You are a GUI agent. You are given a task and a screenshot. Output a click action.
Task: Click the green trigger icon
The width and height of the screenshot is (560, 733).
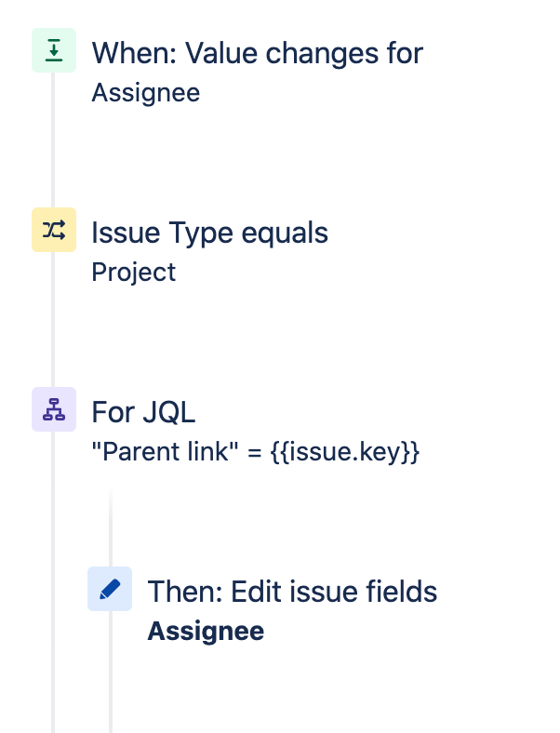click(x=54, y=50)
